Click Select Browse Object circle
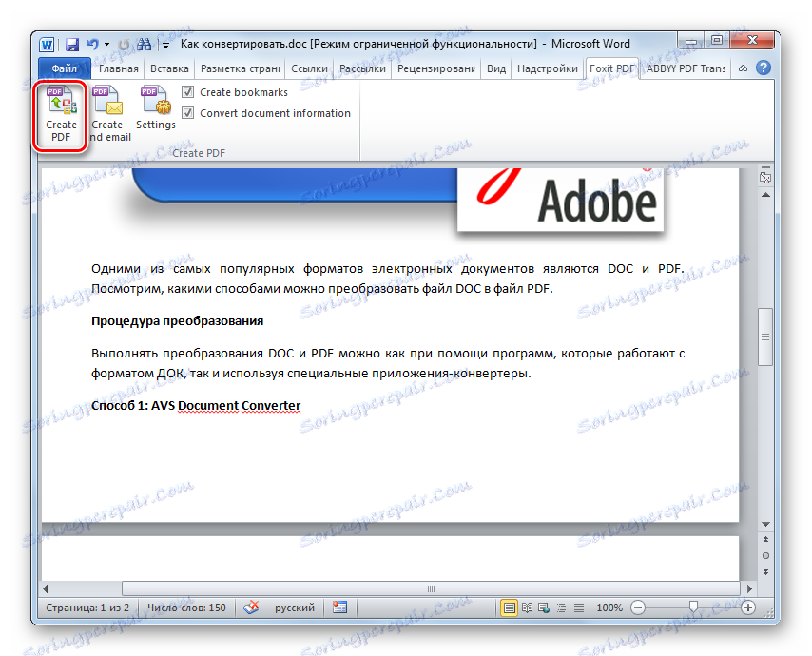The width and height of the screenshot is (812, 656). [765, 555]
